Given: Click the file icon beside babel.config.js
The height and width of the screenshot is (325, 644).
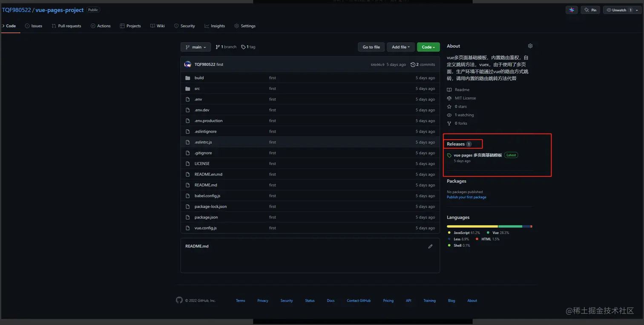Looking at the screenshot, I should [188, 196].
